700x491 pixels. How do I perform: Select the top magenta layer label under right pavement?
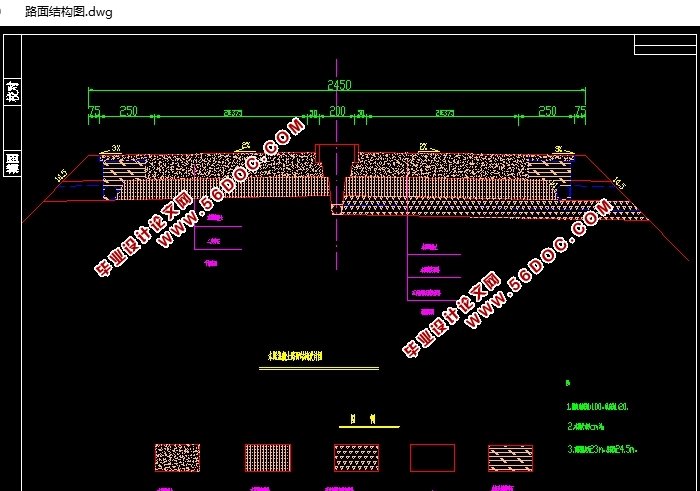pyautogui.click(x=429, y=246)
